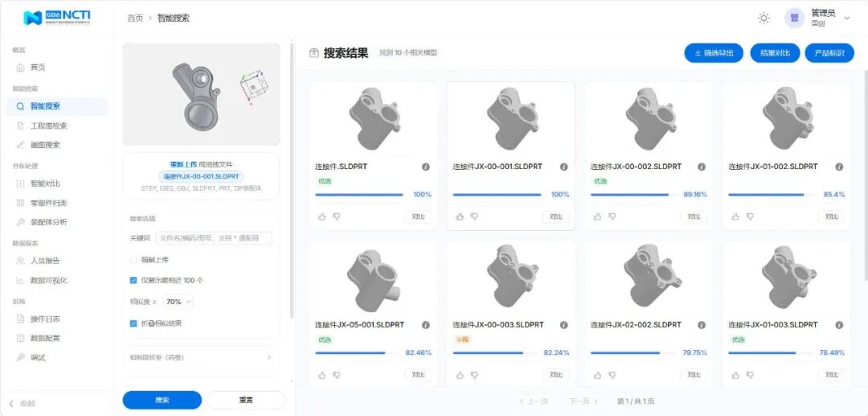Show info for 连接件JX-02-002.SLDPRT

click(x=702, y=325)
